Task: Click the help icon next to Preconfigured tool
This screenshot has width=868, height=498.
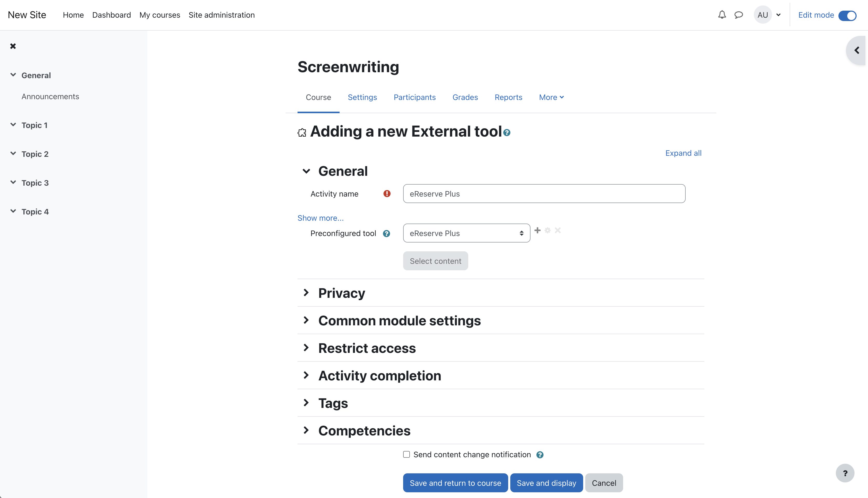Action: tap(386, 233)
